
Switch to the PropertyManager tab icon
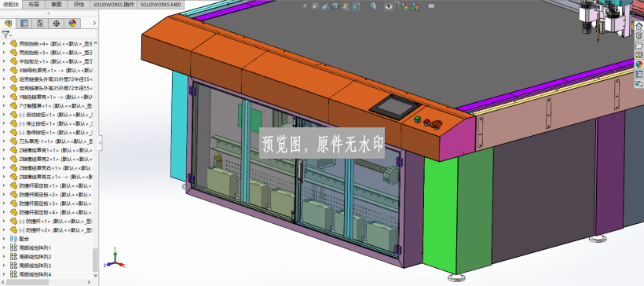(24, 24)
